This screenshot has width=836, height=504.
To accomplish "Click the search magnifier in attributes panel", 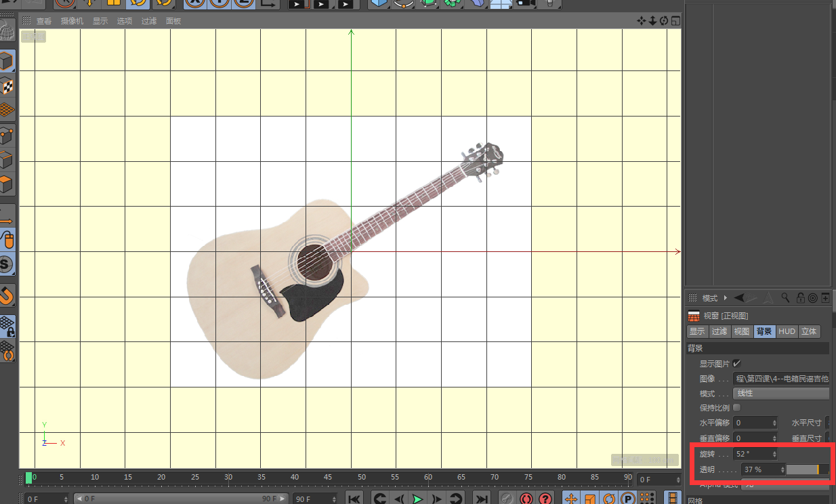I will click(785, 297).
